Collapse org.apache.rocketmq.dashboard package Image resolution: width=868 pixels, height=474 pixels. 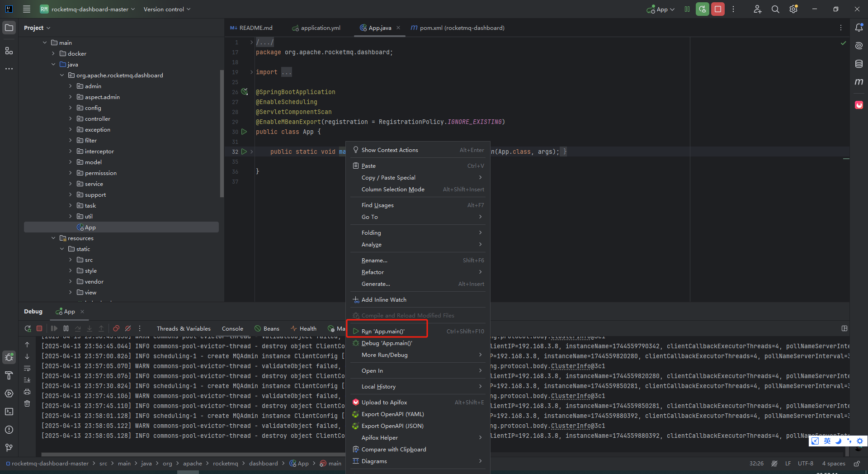pyautogui.click(x=62, y=75)
